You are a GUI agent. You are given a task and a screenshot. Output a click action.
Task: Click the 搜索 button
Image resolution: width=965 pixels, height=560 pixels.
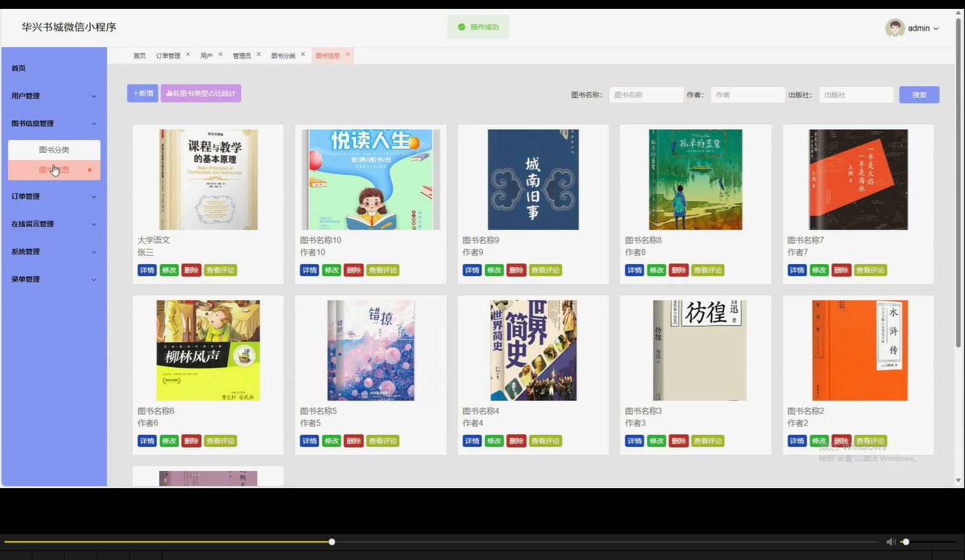(x=919, y=95)
